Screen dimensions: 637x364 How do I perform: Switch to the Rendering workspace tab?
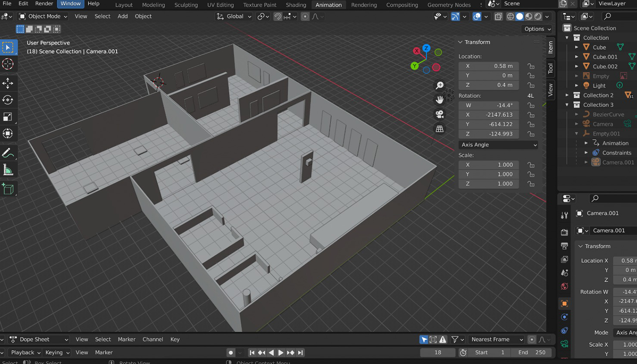point(364,5)
